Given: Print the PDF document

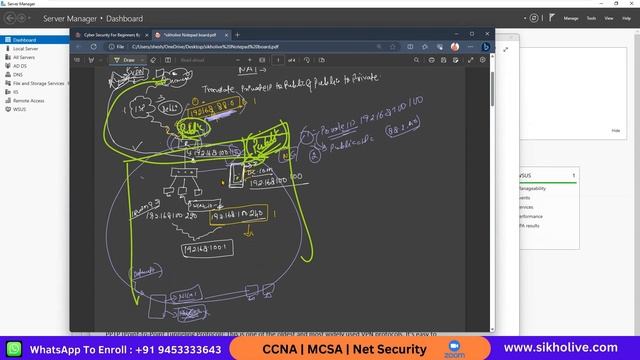Looking at the screenshot, I should pos(431,60).
